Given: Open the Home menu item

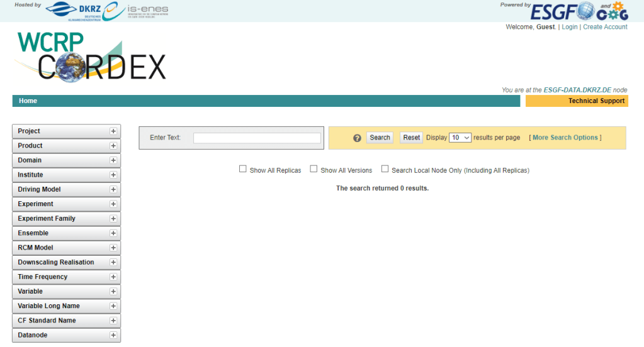Looking at the screenshot, I should [x=28, y=101].
